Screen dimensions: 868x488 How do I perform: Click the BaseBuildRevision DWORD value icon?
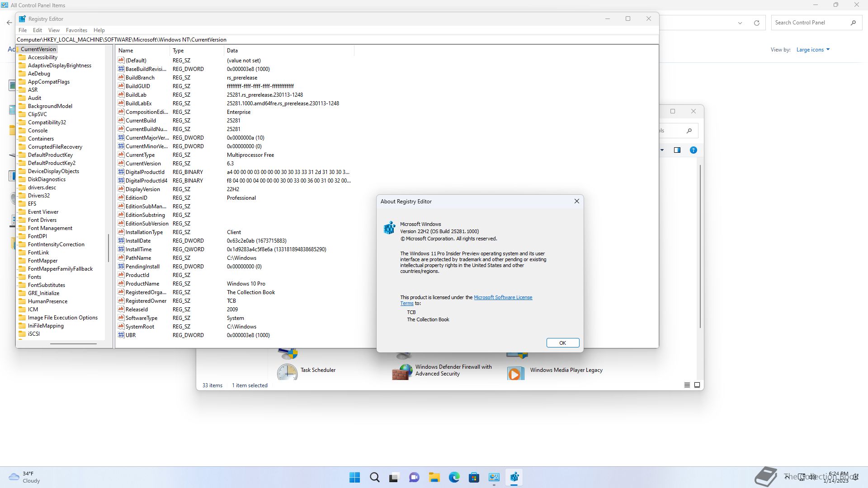121,69
